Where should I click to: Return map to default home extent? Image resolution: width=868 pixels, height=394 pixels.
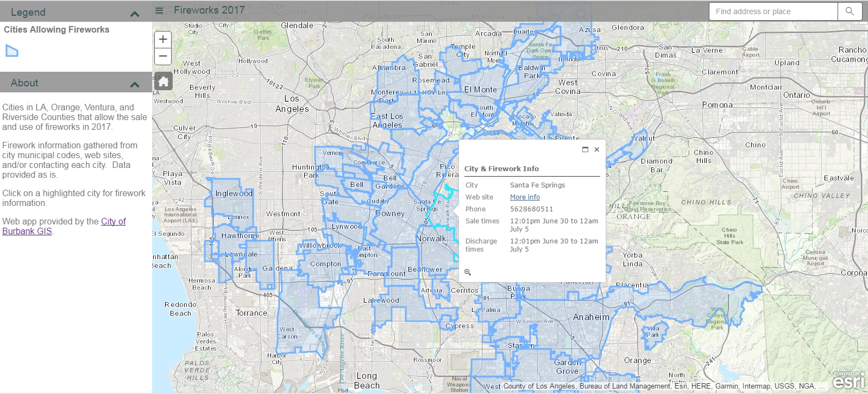pyautogui.click(x=163, y=82)
